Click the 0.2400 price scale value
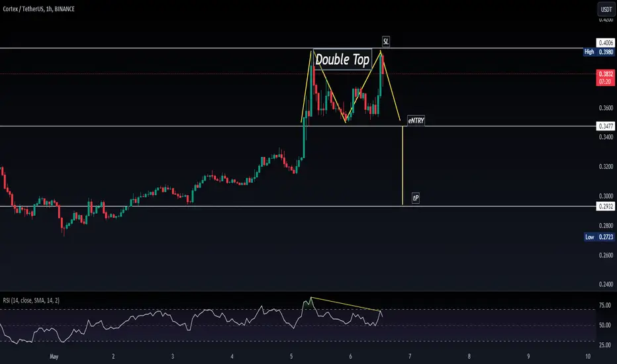The image size is (617, 364). [x=606, y=284]
